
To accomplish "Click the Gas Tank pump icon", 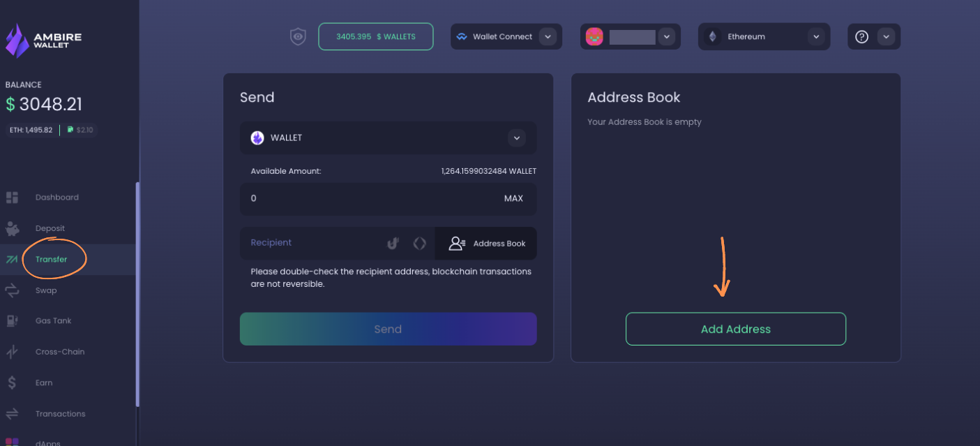I will coord(12,320).
